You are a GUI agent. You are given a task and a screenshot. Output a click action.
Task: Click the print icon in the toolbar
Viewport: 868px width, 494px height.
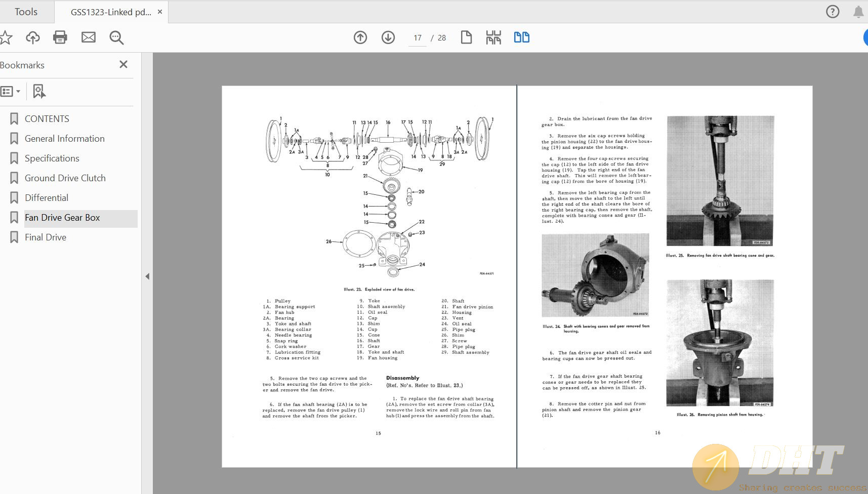point(60,37)
